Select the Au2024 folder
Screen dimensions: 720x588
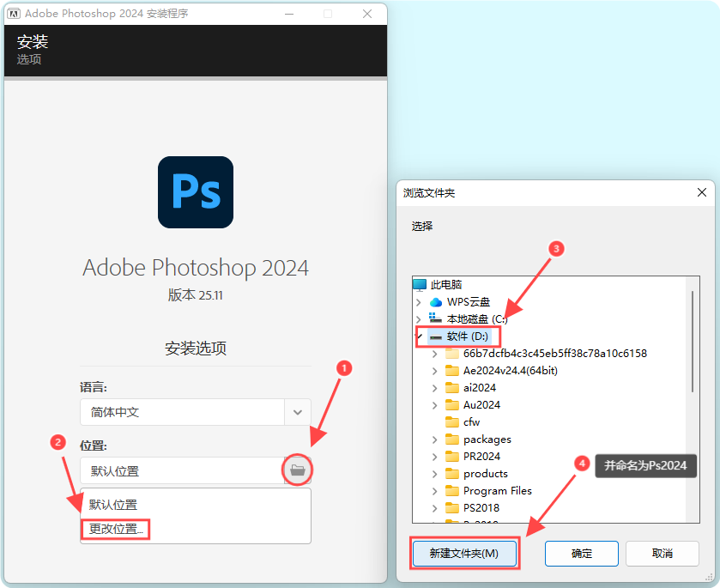click(x=481, y=405)
